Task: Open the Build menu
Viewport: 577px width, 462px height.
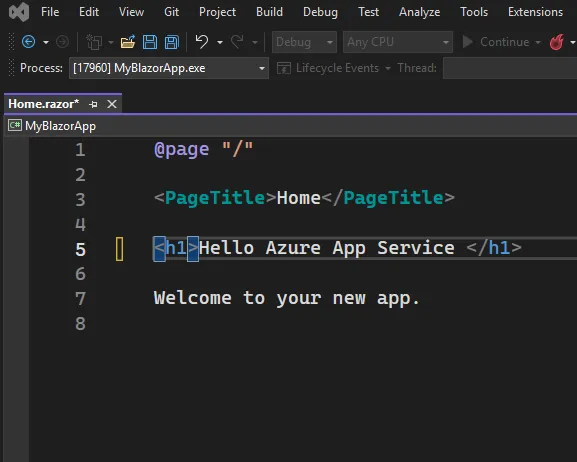Action: click(x=269, y=12)
